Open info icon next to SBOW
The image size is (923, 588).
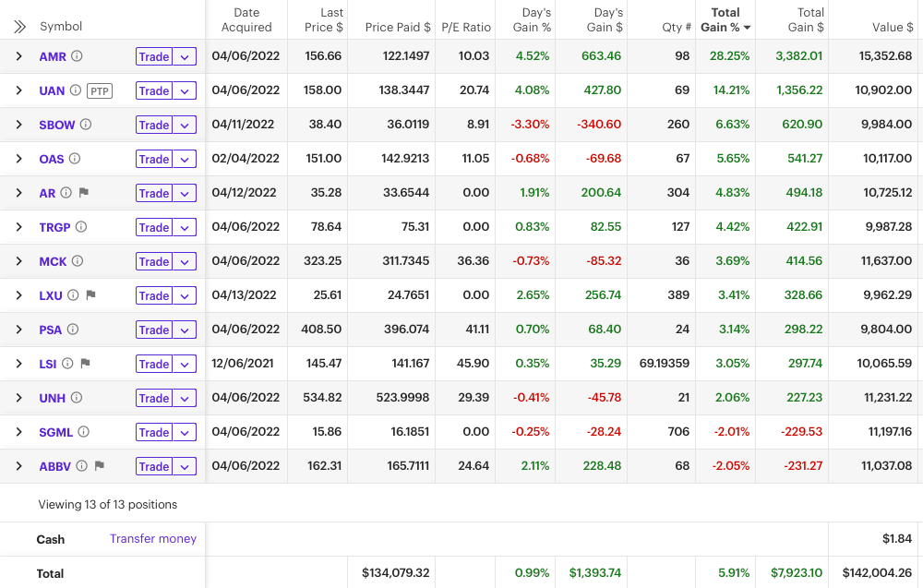pyautogui.click(x=86, y=125)
